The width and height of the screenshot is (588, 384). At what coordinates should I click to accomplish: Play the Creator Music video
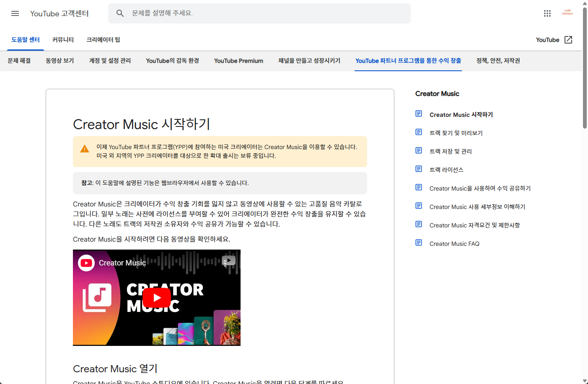[x=157, y=298]
